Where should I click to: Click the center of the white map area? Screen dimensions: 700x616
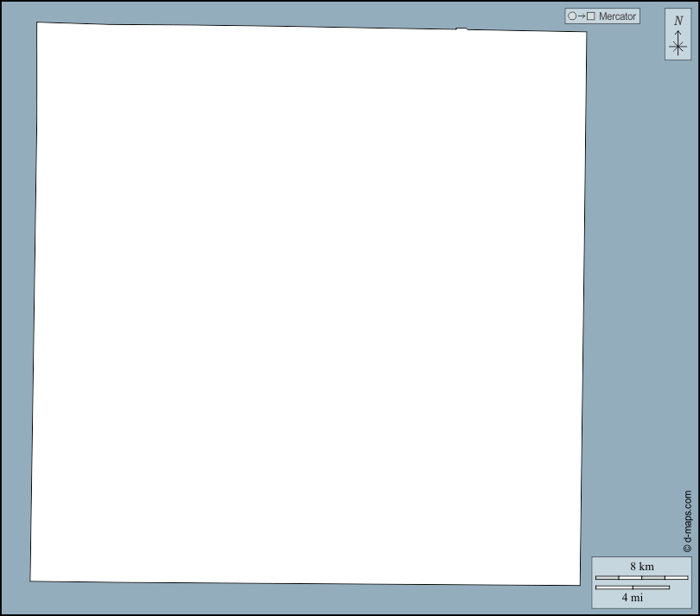(x=309, y=304)
